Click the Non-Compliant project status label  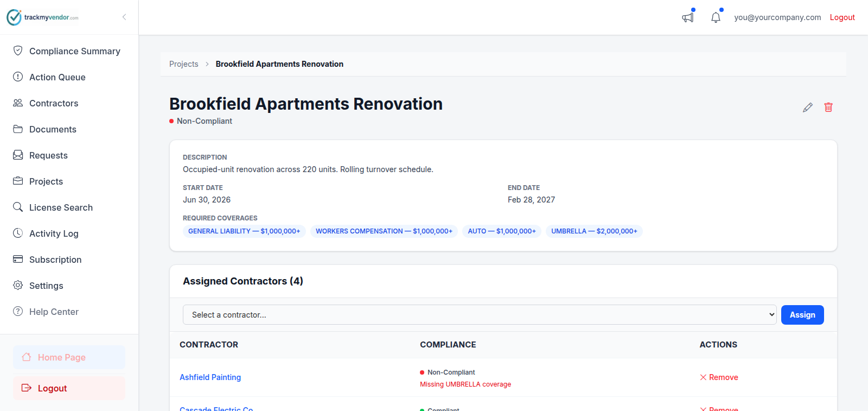pos(204,121)
